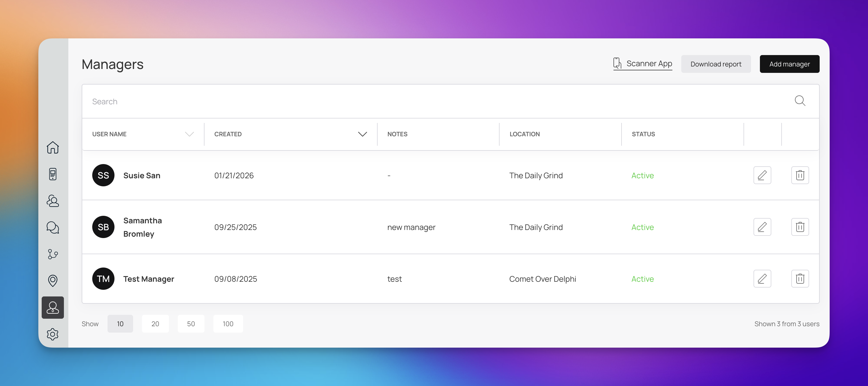
Task: Click the Add manager button
Action: click(x=789, y=64)
